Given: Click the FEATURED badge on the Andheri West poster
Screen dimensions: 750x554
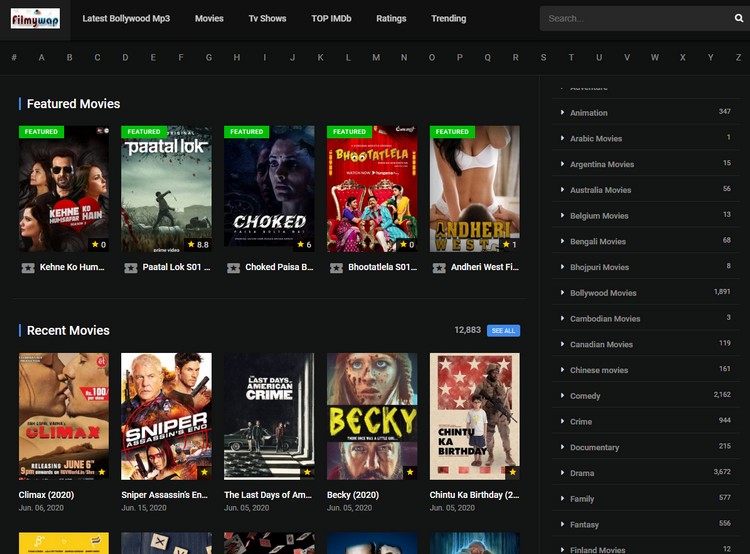Looking at the screenshot, I should 452,132.
